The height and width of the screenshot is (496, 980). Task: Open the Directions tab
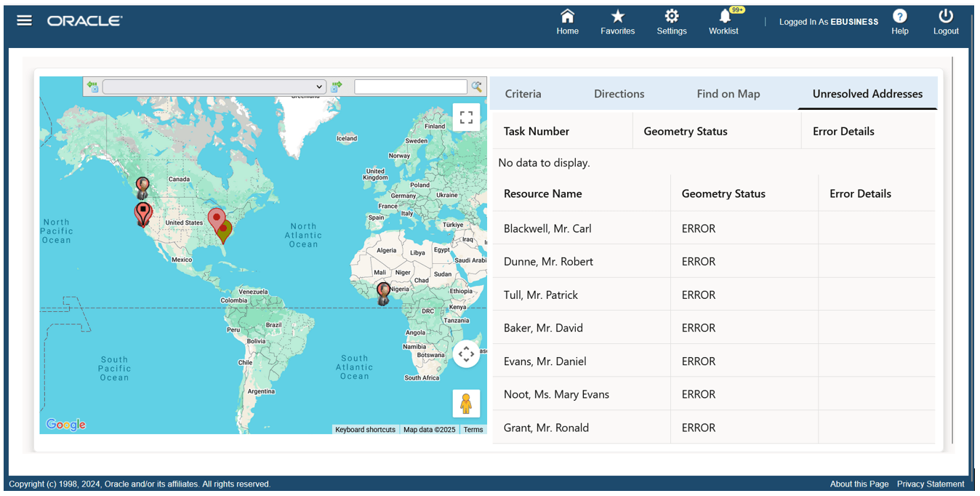[x=619, y=93]
